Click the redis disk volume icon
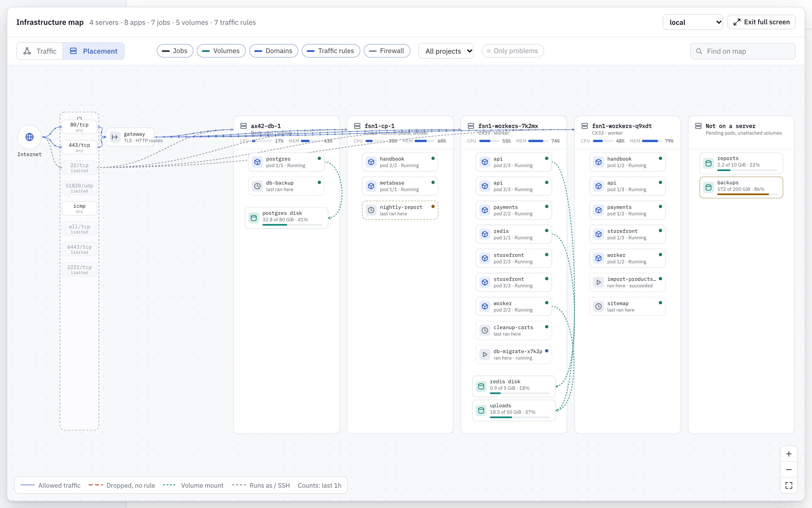The image size is (812, 508). pyautogui.click(x=481, y=386)
